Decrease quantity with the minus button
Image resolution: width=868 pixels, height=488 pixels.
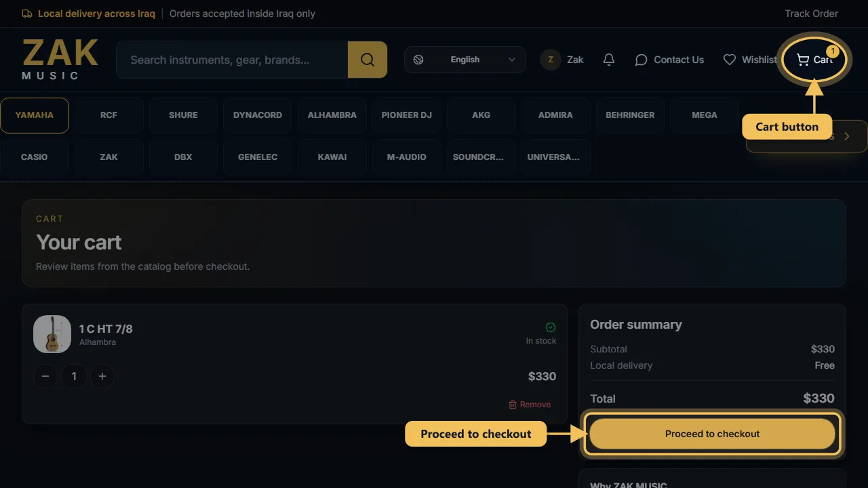click(x=45, y=376)
